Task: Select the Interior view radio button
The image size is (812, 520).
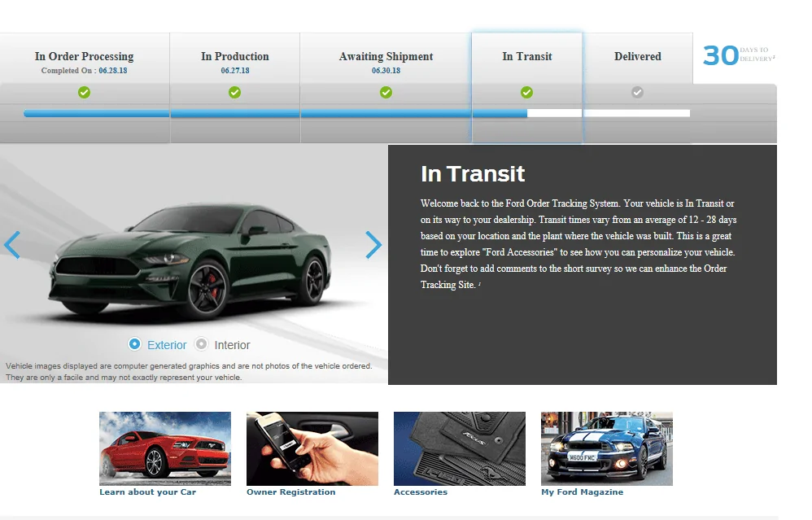Action: coord(201,344)
